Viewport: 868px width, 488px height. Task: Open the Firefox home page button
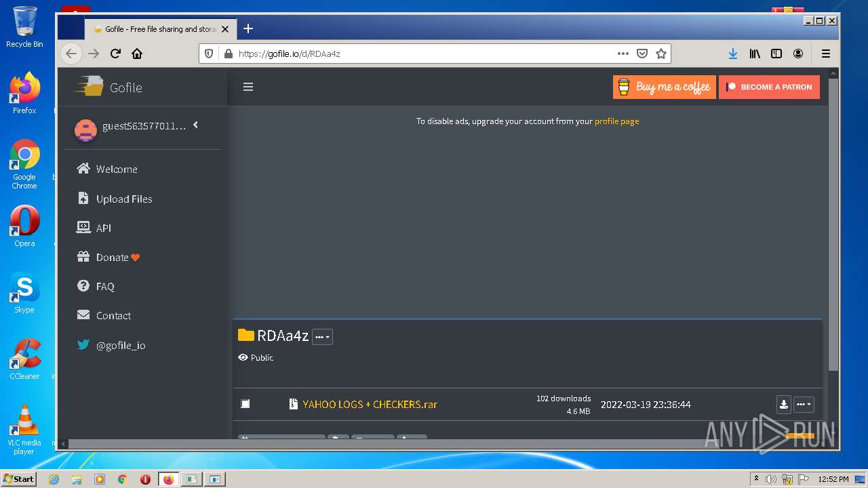coord(137,54)
